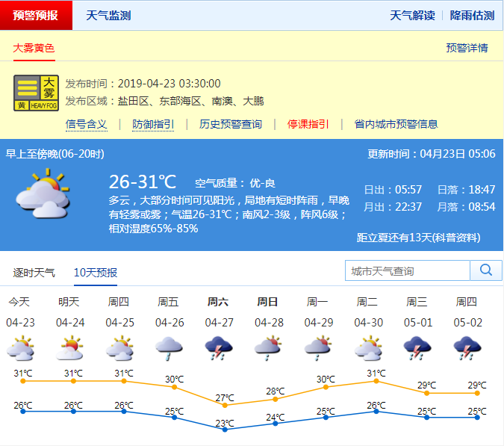The width and height of the screenshot is (504, 446).
Task: Click the 历史预警查询 link
Action: pyautogui.click(x=231, y=124)
